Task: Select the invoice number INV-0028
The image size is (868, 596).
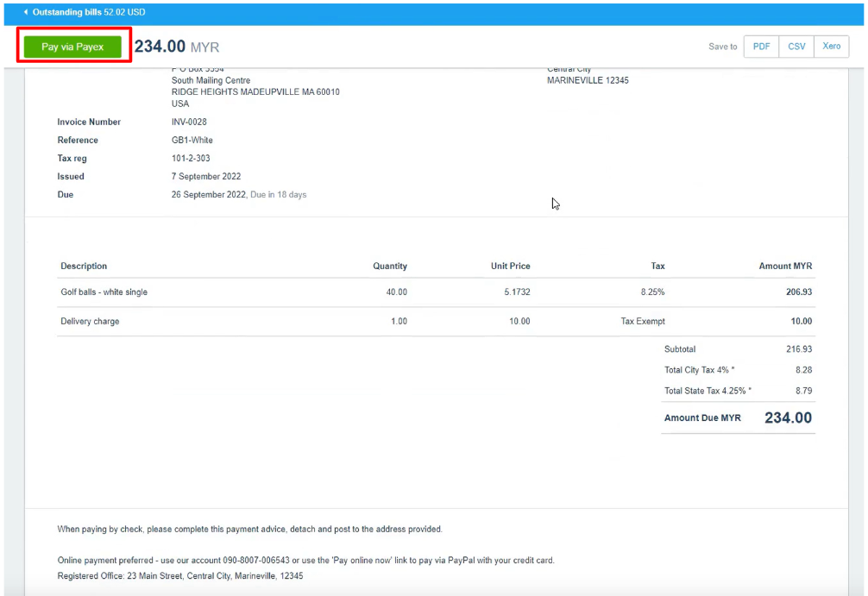Action: coord(189,122)
